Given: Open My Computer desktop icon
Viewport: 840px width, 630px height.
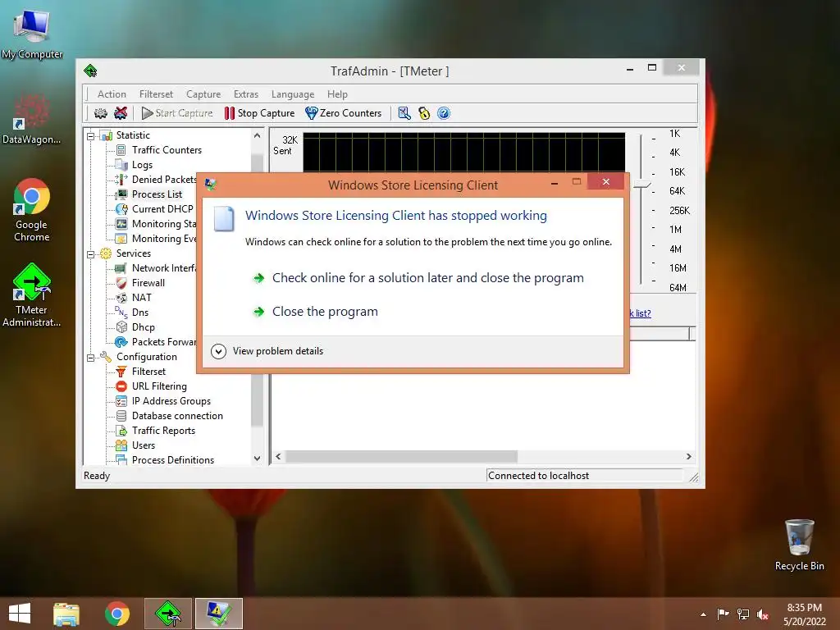Looking at the screenshot, I should pyautogui.click(x=32, y=33).
